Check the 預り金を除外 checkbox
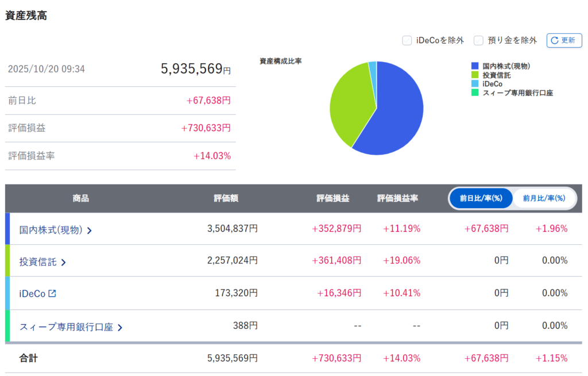The height and width of the screenshot is (376, 588). pos(478,40)
